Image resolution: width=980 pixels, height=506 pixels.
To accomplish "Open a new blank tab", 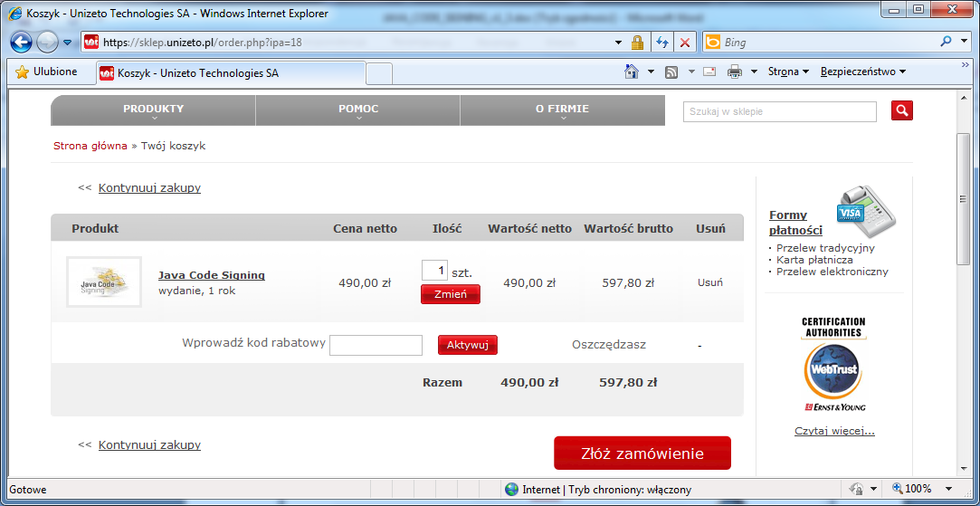I will click(379, 74).
